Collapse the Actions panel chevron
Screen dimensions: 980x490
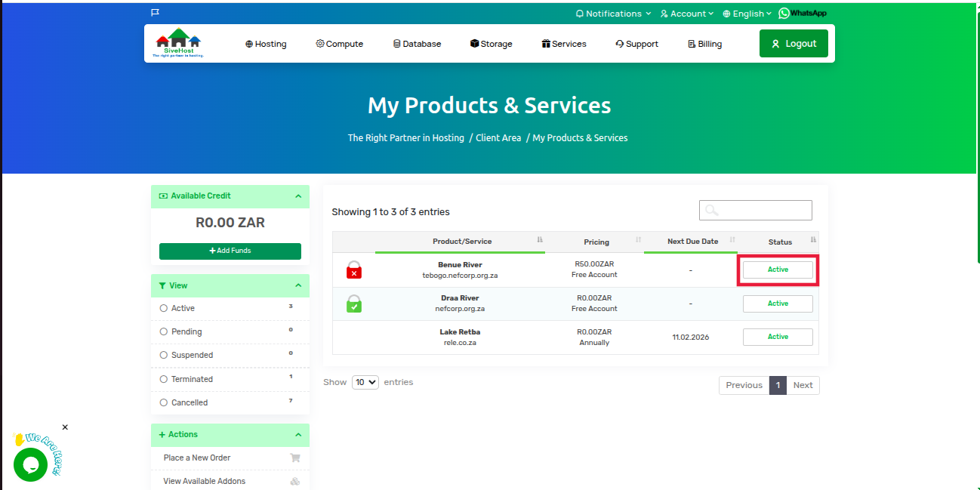(x=298, y=435)
